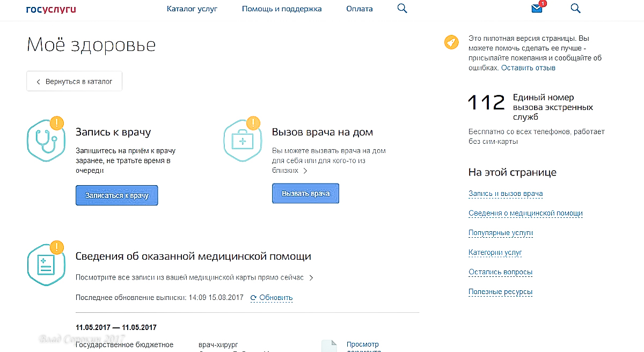Screen dimensions: 644x352
Task: Click the search magnifier next to Оплата
Action: pyautogui.click(x=402, y=9)
